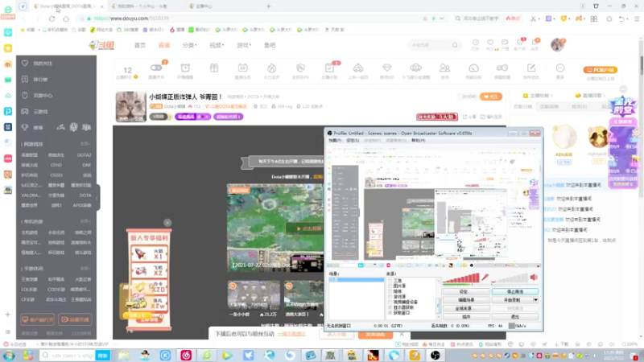Viewport: 644px width, 362px height.
Task: Click the orange 关注 follow button
Action: tap(491, 97)
